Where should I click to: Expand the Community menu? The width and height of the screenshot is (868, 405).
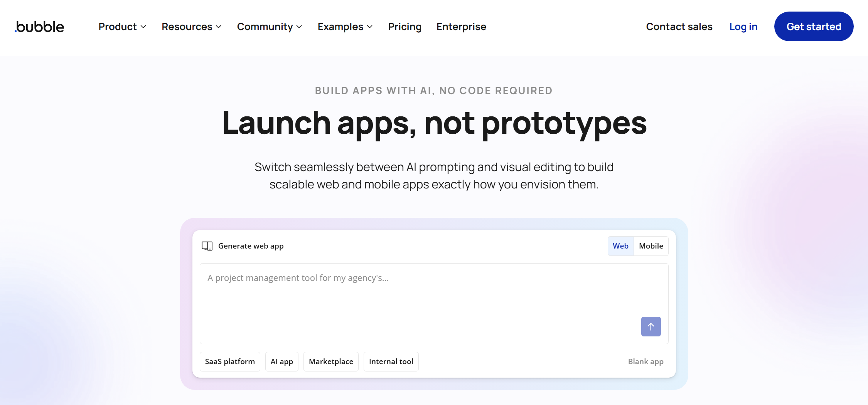269,26
